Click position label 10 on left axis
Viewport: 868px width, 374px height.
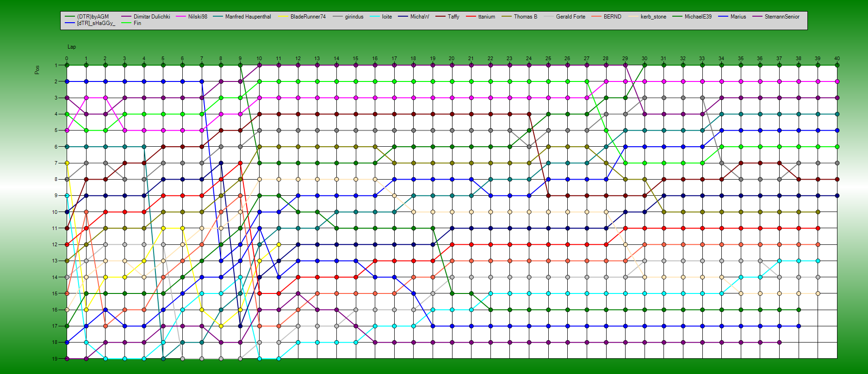coord(55,212)
